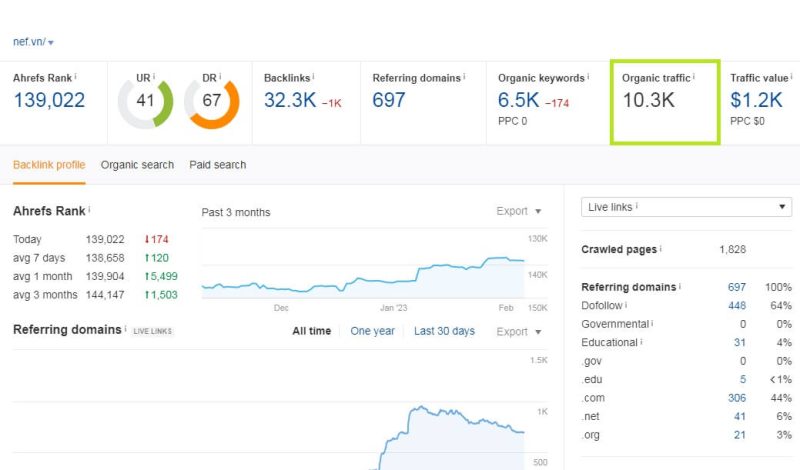
Task: Click the Dofollow 64% percentage
Action: 781,306
